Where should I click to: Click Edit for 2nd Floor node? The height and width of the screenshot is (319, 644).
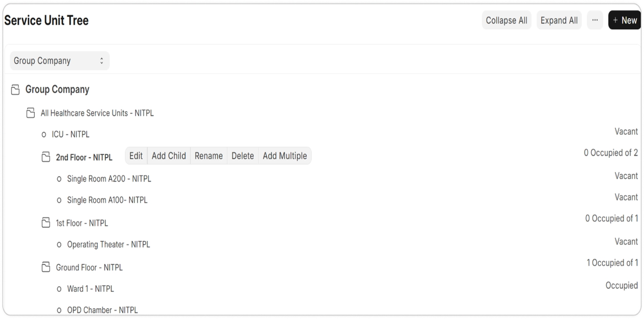(136, 156)
